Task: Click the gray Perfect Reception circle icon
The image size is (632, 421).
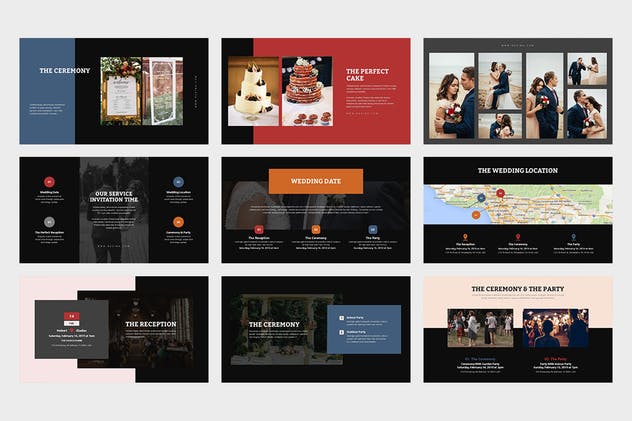Action: (x=48, y=222)
